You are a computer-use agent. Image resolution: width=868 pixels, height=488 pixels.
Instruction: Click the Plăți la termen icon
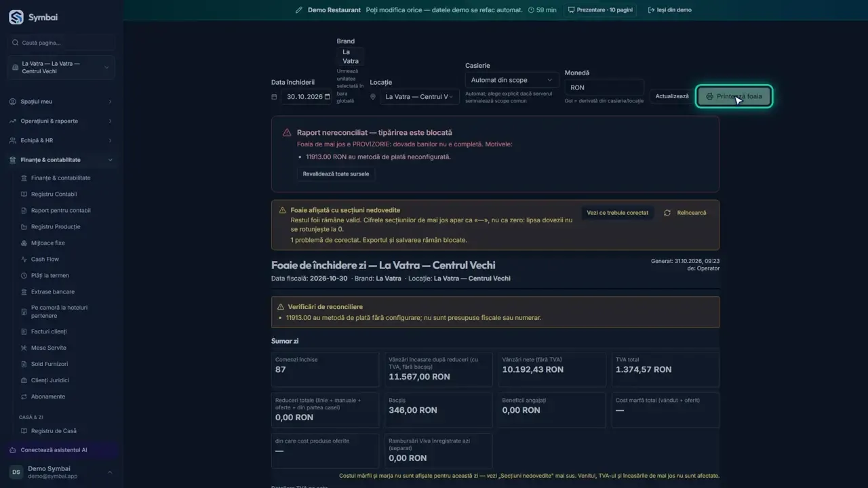(24, 276)
